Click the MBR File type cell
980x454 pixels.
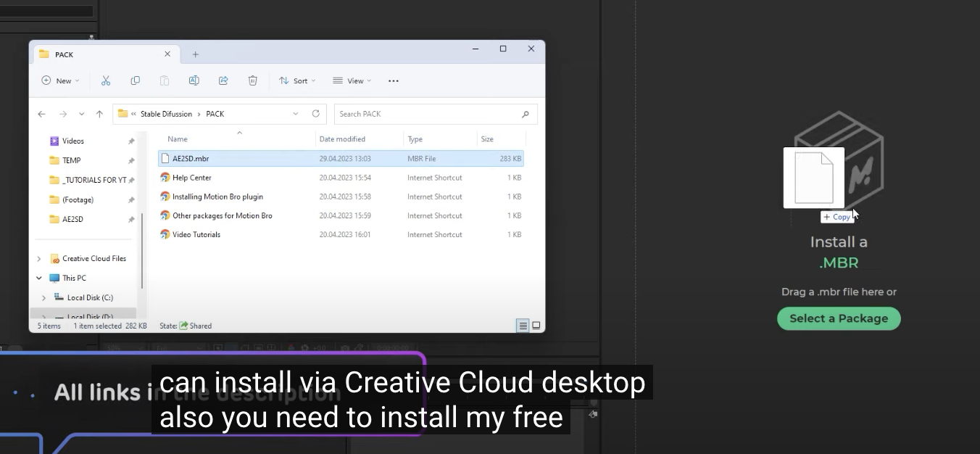[x=422, y=158]
